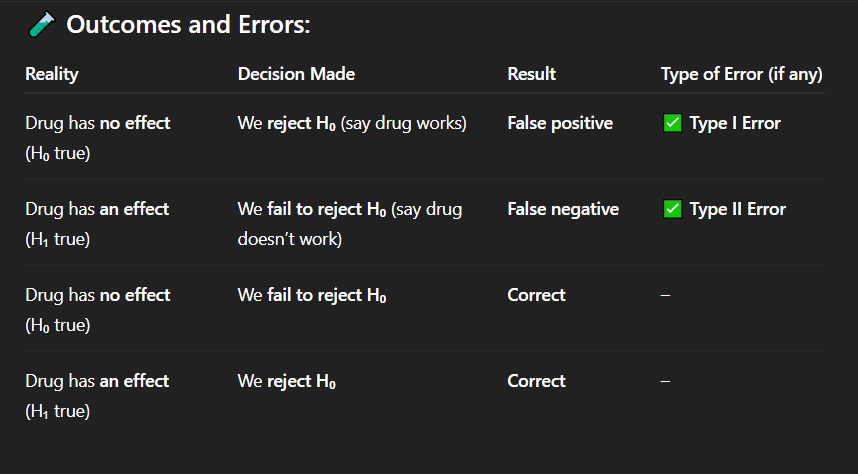The height and width of the screenshot is (474, 858).
Task: Click the Reality cell in the False negative row
Action: [x=97, y=223]
